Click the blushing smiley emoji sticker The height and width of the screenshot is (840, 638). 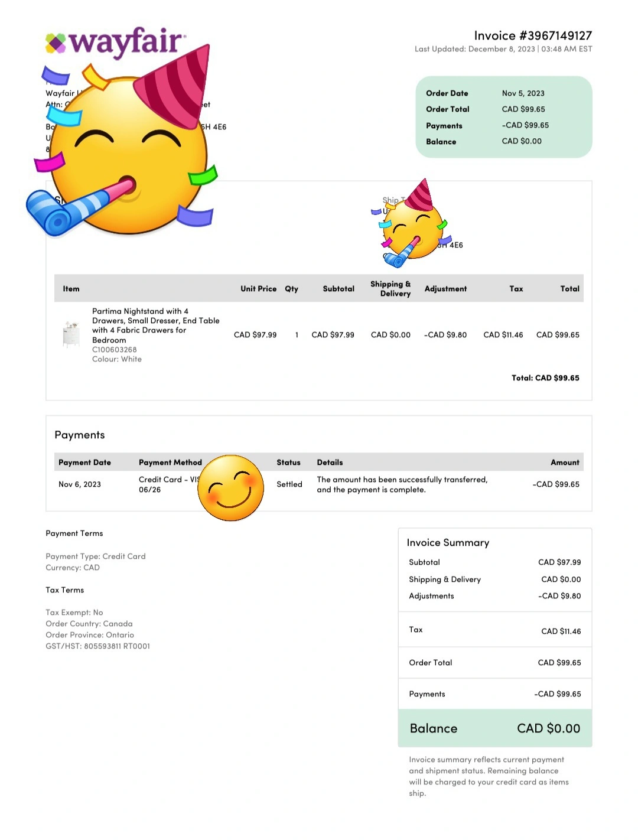point(231,488)
